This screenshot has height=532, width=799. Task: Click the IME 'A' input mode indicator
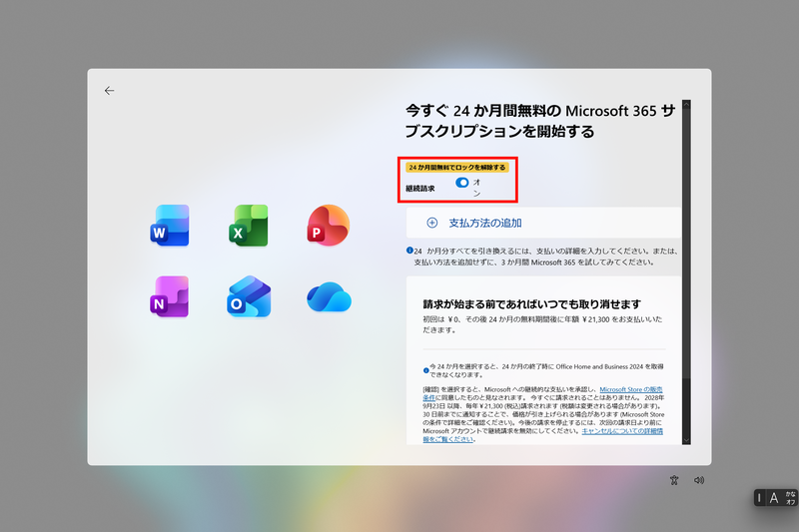773,498
